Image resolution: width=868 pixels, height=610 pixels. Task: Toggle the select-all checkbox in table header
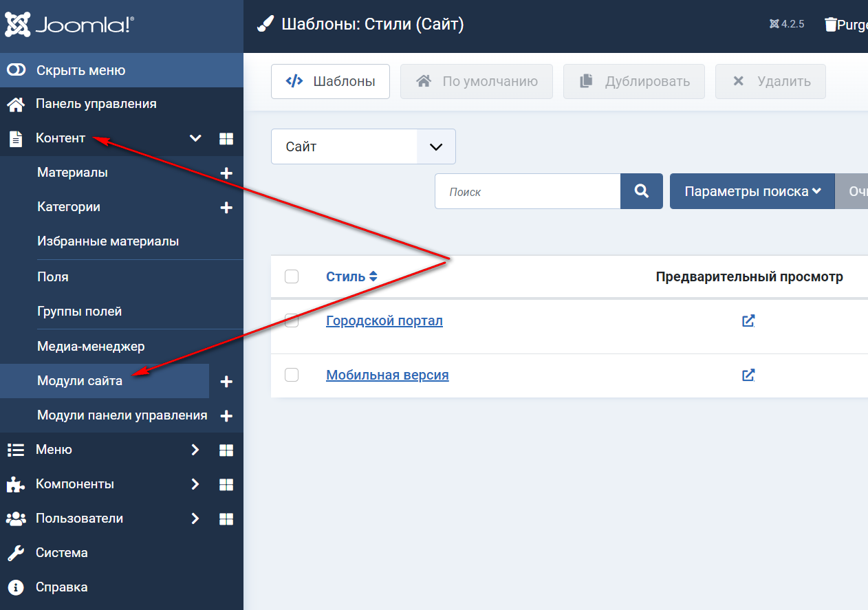[x=292, y=276]
